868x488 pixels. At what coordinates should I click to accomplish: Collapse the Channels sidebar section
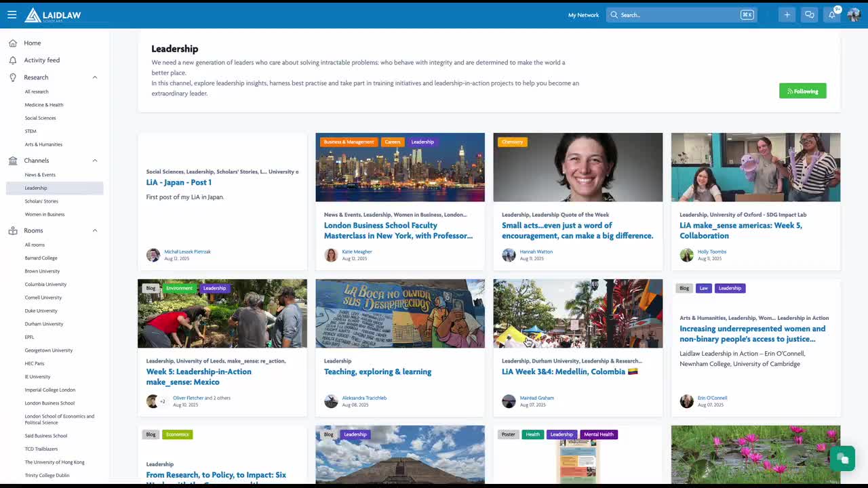click(x=95, y=161)
